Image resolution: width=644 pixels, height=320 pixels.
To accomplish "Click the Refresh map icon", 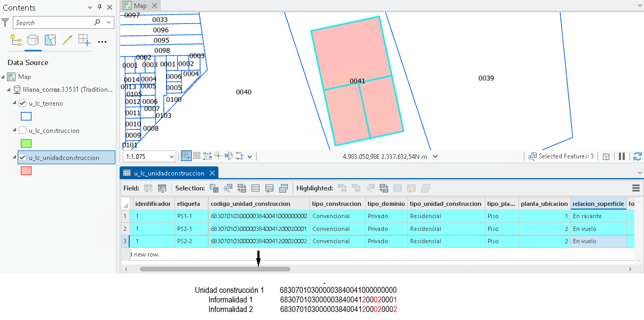I will pos(637,156).
